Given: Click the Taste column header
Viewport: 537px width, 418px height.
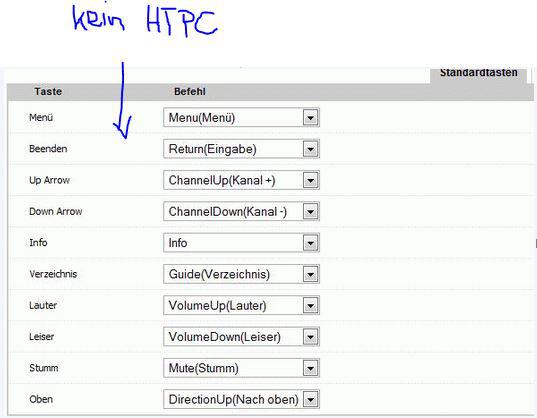Looking at the screenshot, I should [48, 92].
